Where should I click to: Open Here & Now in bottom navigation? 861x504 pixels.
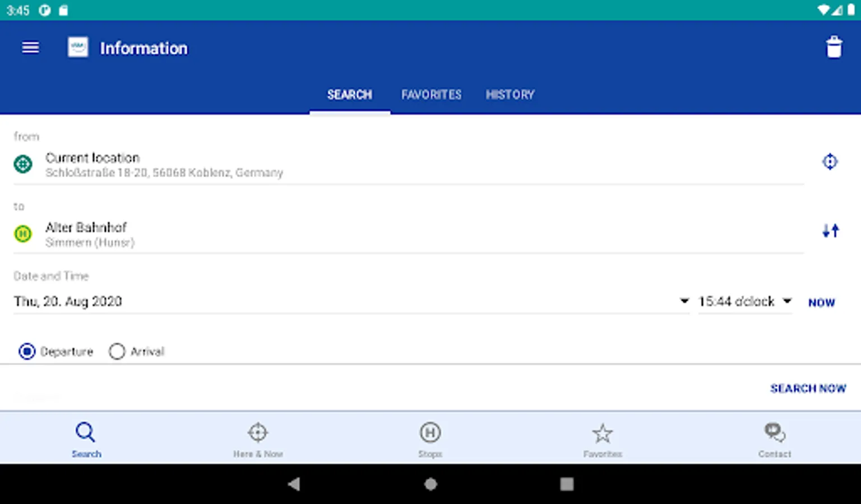(x=258, y=440)
